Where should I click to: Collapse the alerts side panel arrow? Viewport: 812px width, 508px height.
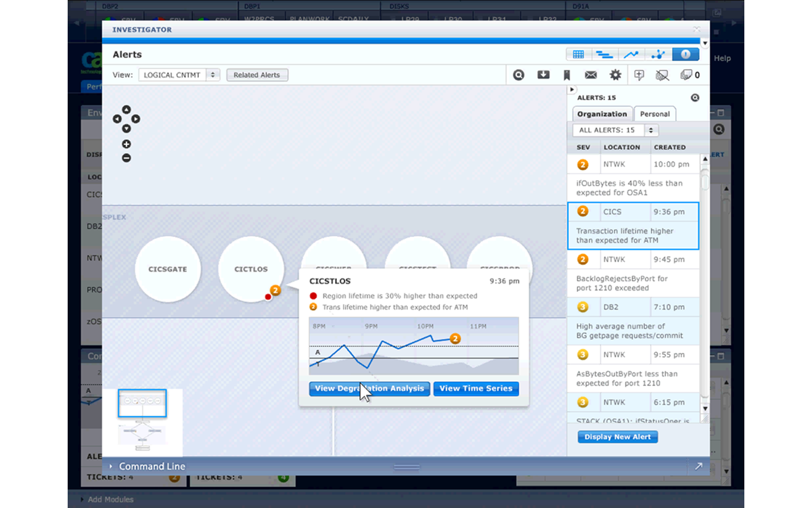pos(571,89)
